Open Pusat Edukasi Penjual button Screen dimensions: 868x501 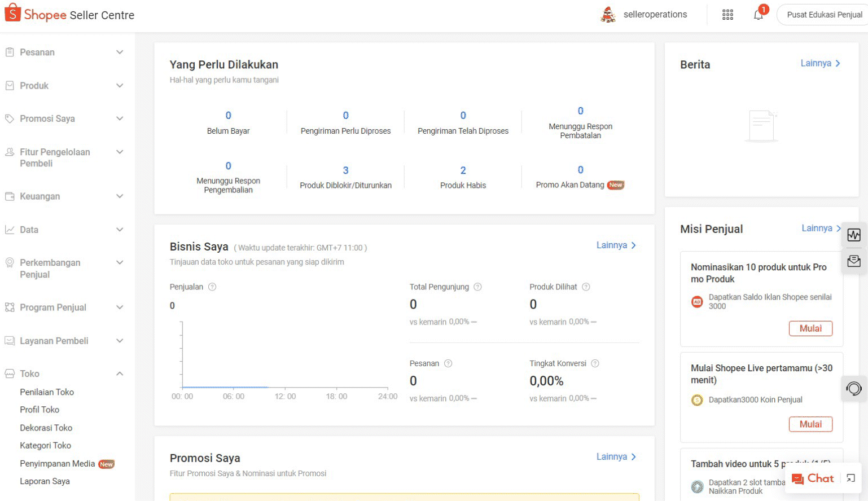pyautogui.click(x=823, y=15)
